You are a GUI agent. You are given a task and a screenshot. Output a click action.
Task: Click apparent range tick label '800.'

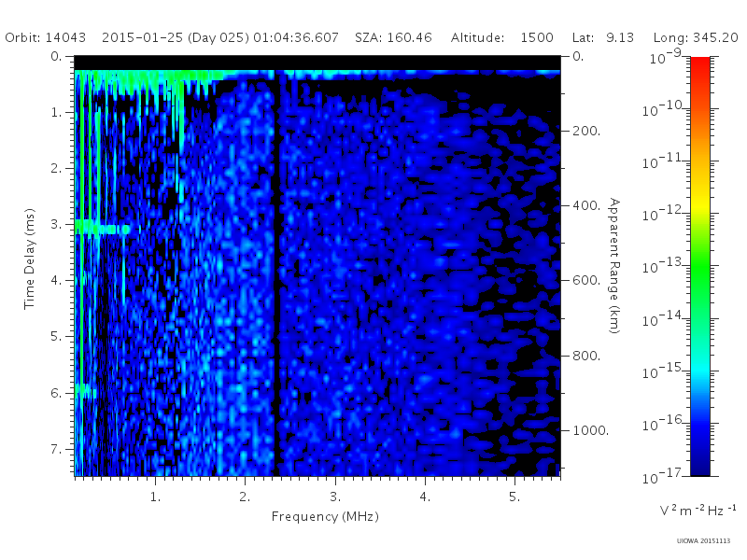(586, 356)
